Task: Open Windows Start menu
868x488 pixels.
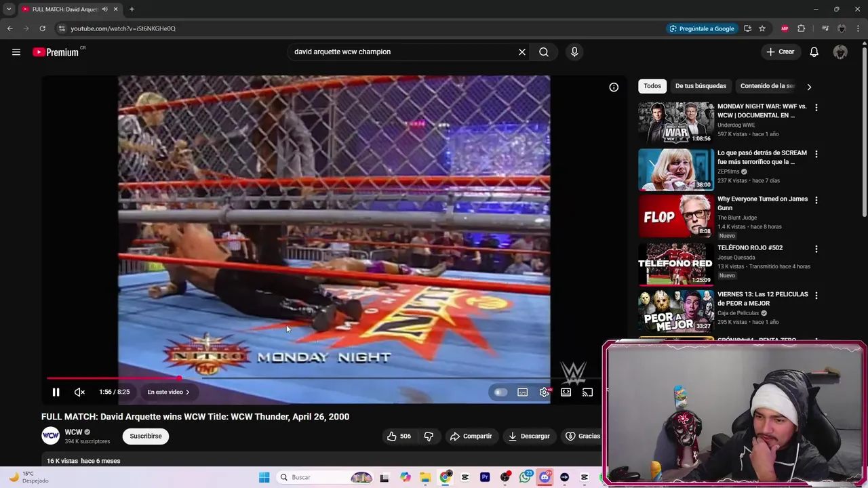Action: [x=264, y=477]
